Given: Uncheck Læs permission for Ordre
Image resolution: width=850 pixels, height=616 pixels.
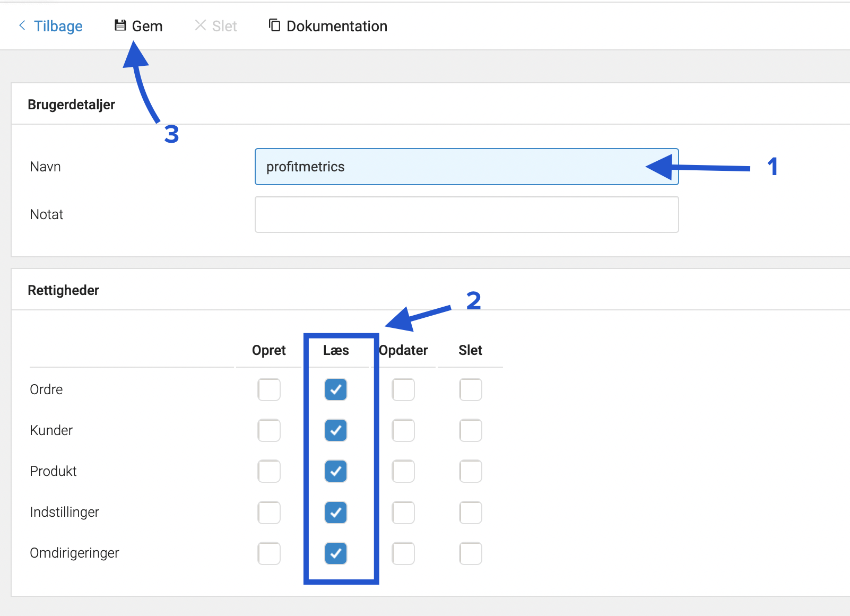Looking at the screenshot, I should click(336, 389).
